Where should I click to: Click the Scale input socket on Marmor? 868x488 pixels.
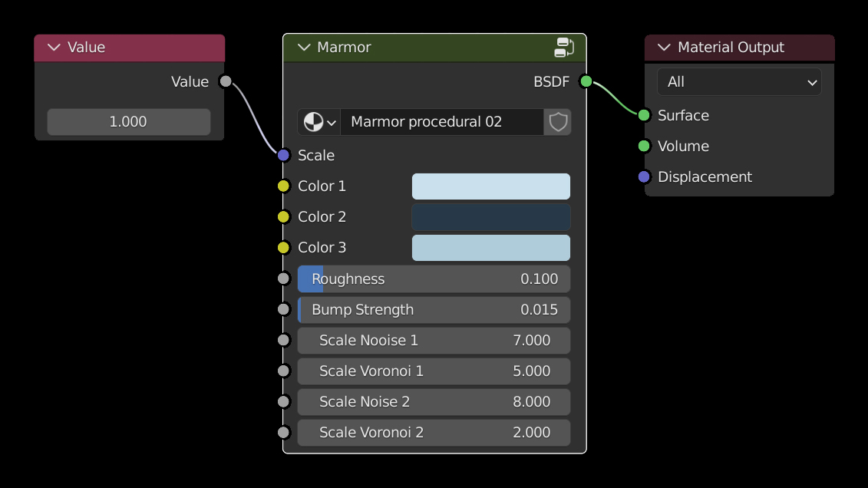[283, 155]
